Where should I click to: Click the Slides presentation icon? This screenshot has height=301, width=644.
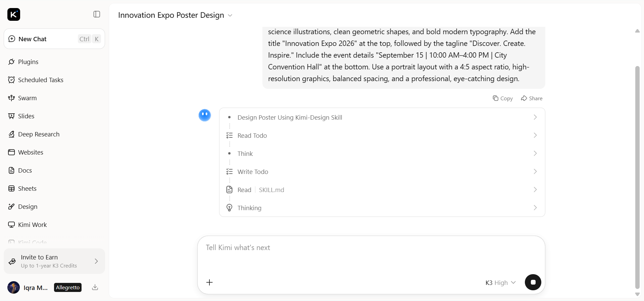tap(11, 116)
